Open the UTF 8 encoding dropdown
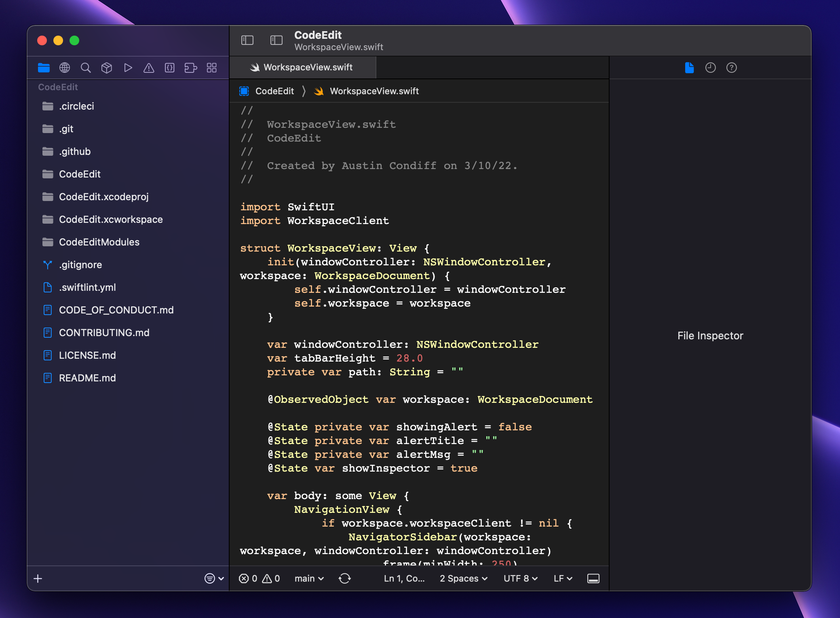This screenshot has width=840, height=618. 519,578
